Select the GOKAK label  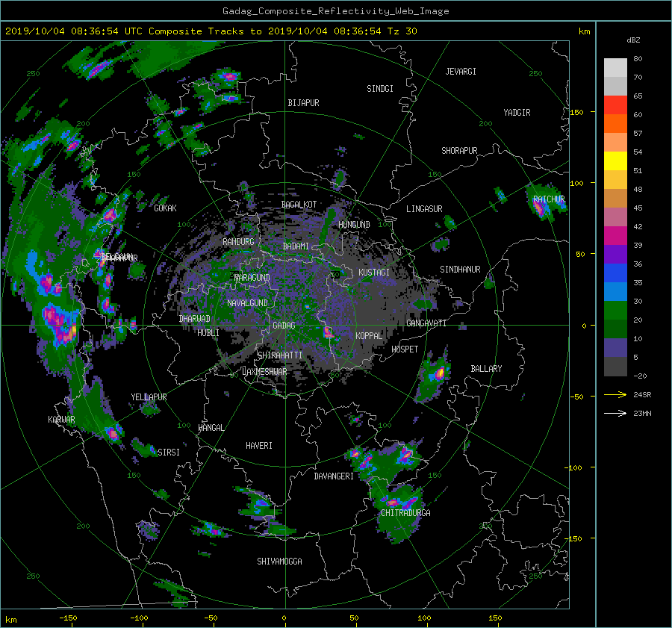click(x=165, y=208)
